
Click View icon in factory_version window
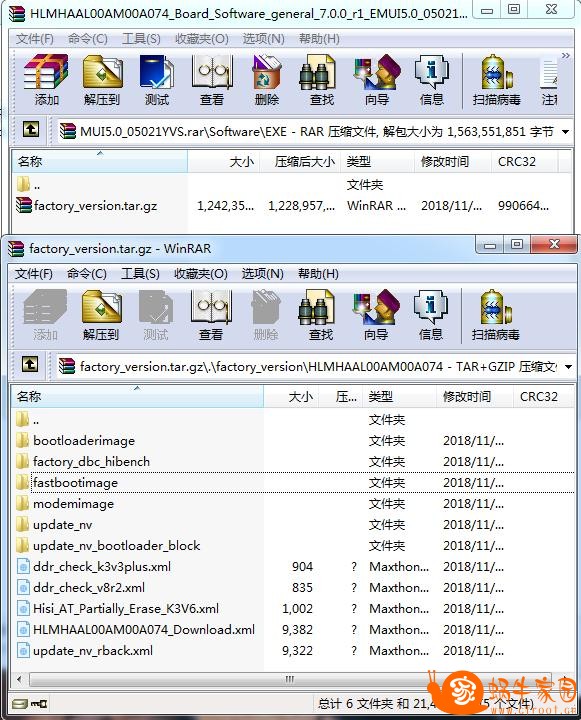coord(211,315)
